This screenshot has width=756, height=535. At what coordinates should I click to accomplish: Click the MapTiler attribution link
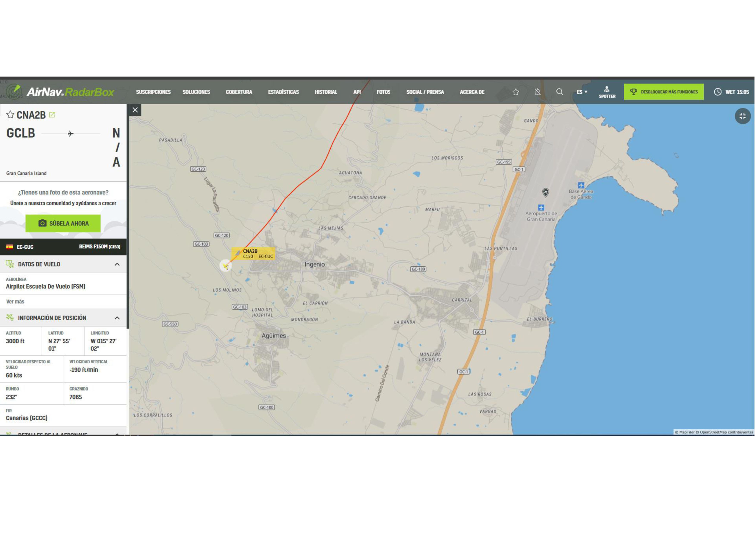click(x=684, y=432)
